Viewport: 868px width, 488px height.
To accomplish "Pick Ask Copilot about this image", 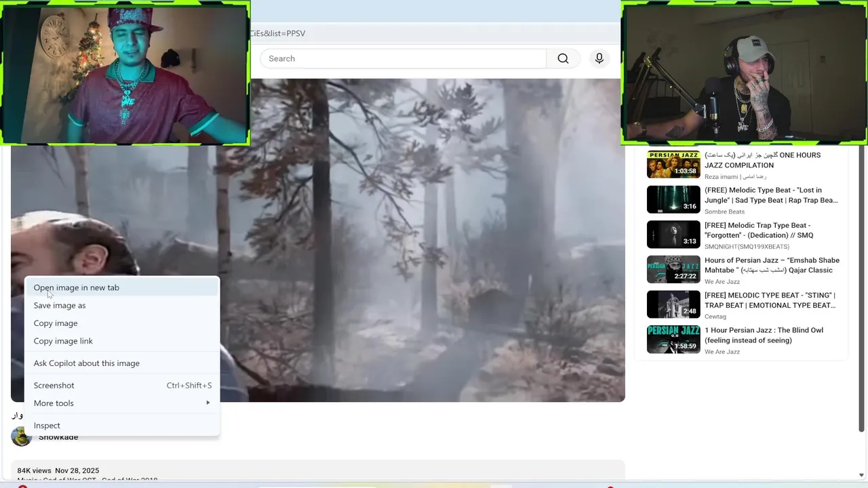I will (122, 363).
